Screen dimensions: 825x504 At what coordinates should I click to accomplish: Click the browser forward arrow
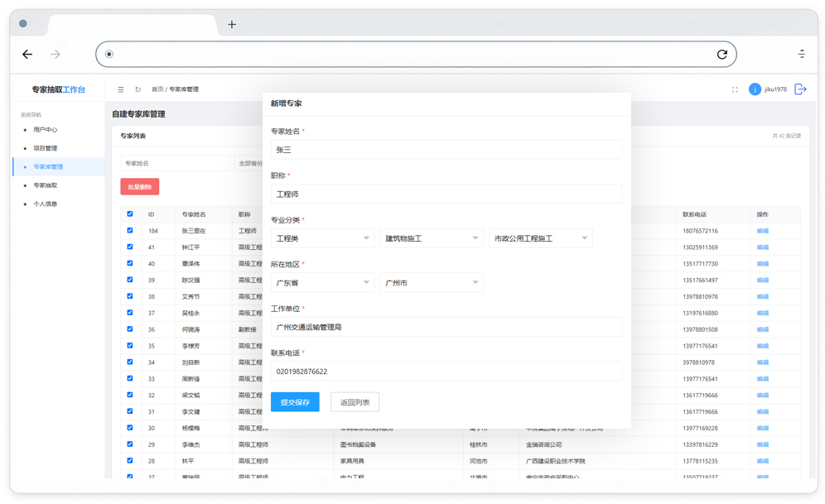(55, 54)
